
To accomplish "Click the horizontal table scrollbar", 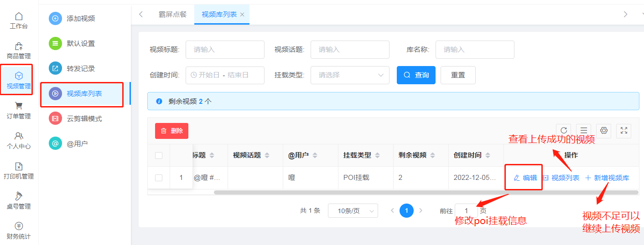I will click(426, 192).
